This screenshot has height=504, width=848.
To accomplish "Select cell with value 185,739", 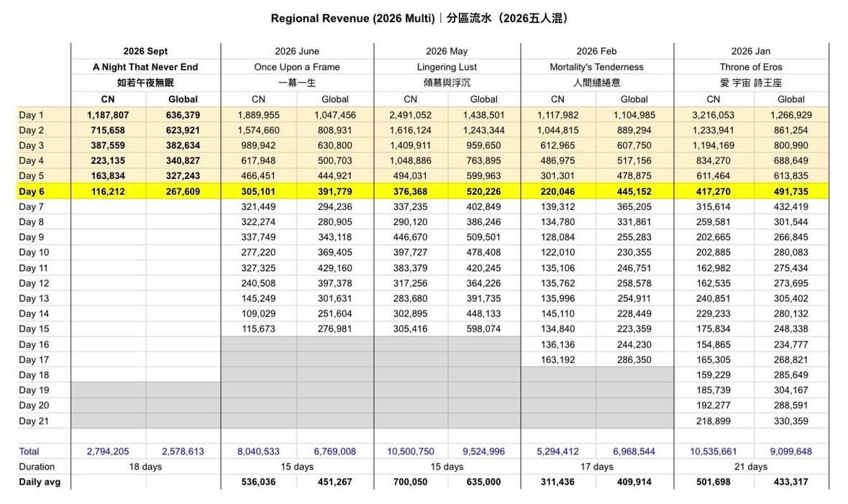I will [713, 390].
